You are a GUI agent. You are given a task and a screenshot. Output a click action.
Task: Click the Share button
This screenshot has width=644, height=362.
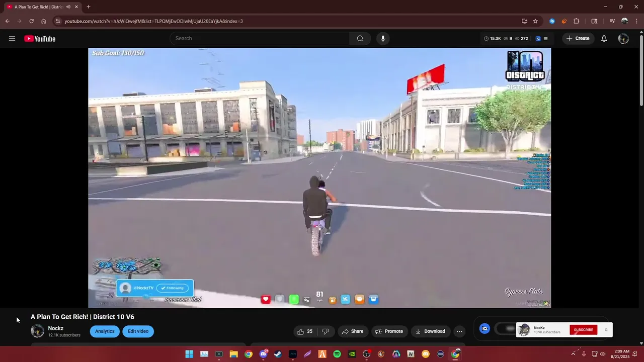tap(352, 331)
